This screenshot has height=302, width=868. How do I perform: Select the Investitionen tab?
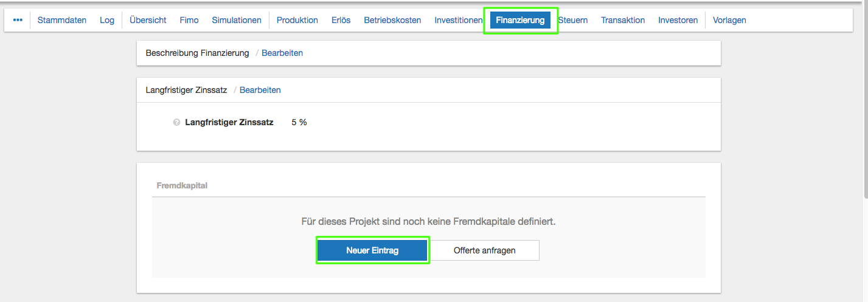458,20
